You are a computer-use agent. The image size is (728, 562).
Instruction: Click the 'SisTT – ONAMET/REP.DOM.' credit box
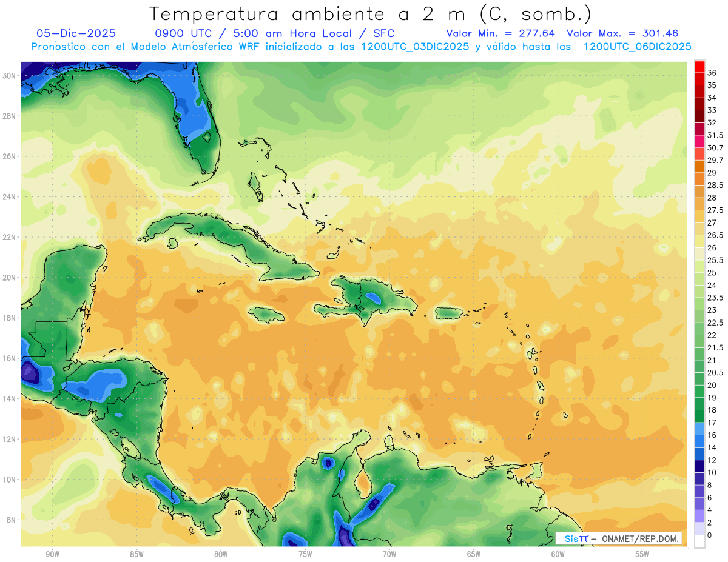[x=619, y=538]
